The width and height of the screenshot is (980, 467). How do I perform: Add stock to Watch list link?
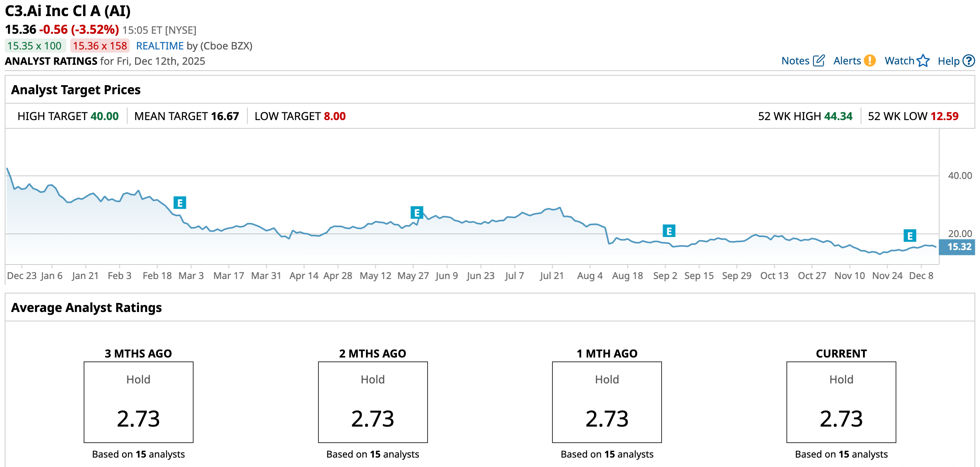point(899,61)
